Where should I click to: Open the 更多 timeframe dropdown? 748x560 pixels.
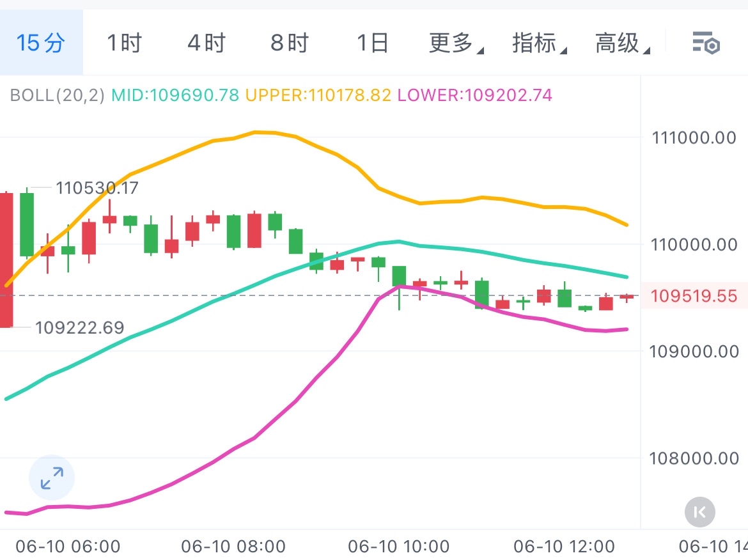click(x=456, y=43)
